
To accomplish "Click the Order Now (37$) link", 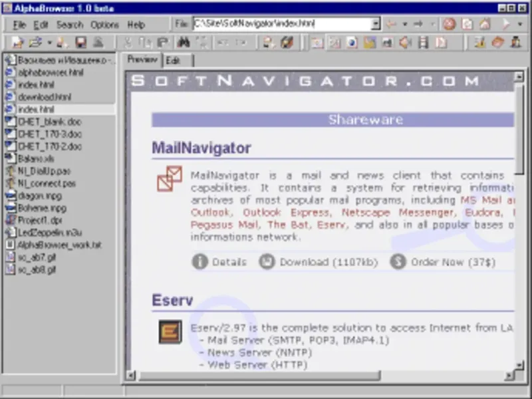I will tap(442, 262).
